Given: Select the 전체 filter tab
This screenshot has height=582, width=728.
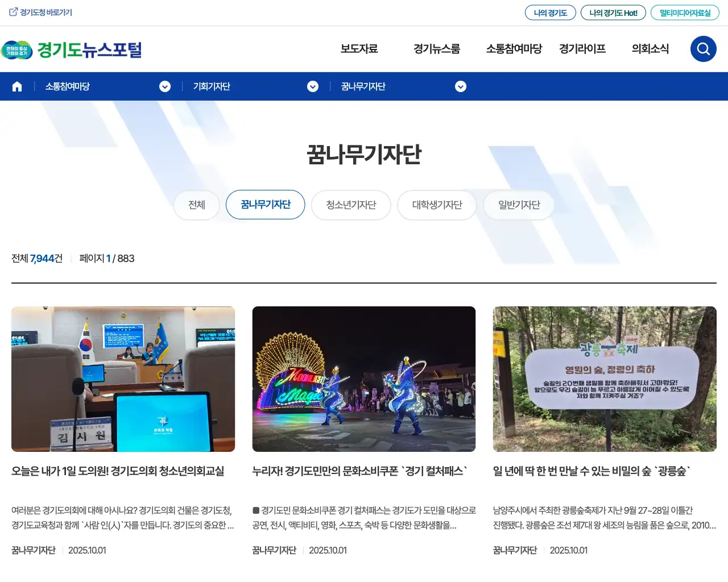Looking at the screenshot, I should (196, 205).
